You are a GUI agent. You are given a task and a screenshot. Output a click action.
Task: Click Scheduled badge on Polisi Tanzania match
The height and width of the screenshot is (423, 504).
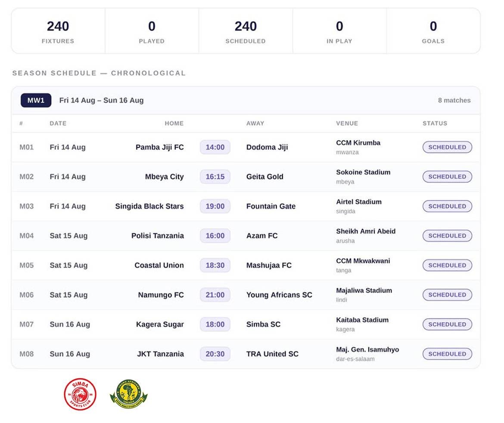pyautogui.click(x=447, y=236)
